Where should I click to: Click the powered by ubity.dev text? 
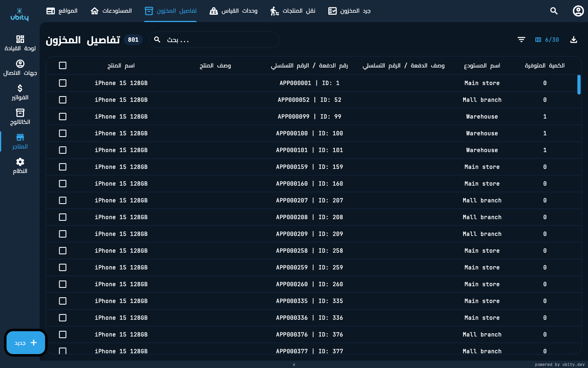pos(560,364)
